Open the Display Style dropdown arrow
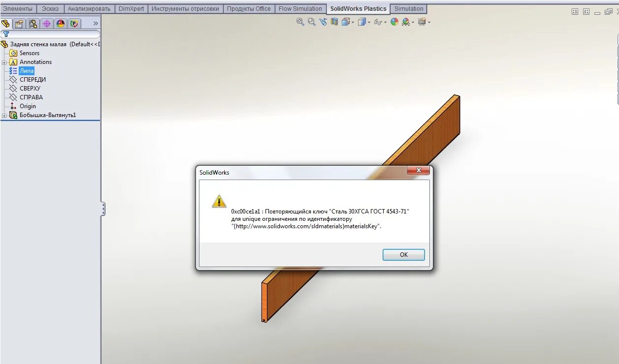Image resolution: width=619 pixels, height=364 pixels. [368, 22]
